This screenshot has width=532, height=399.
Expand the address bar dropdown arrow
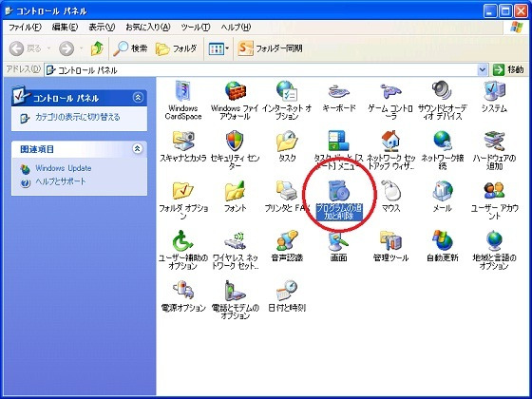(x=483, y=70)
